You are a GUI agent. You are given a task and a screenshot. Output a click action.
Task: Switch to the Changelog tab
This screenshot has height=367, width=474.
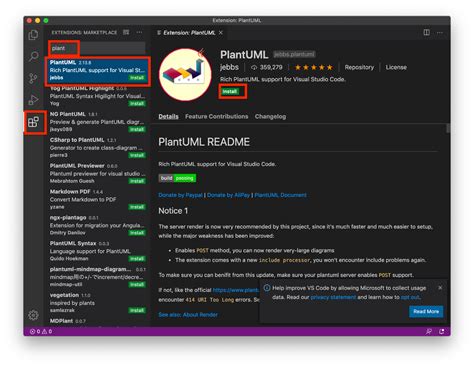tap(270, 116)
